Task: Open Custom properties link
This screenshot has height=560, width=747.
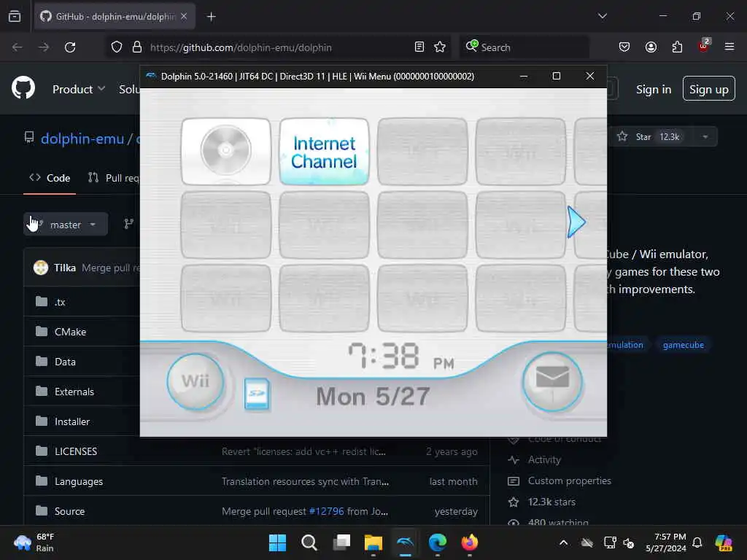Action: coord(569,481)
